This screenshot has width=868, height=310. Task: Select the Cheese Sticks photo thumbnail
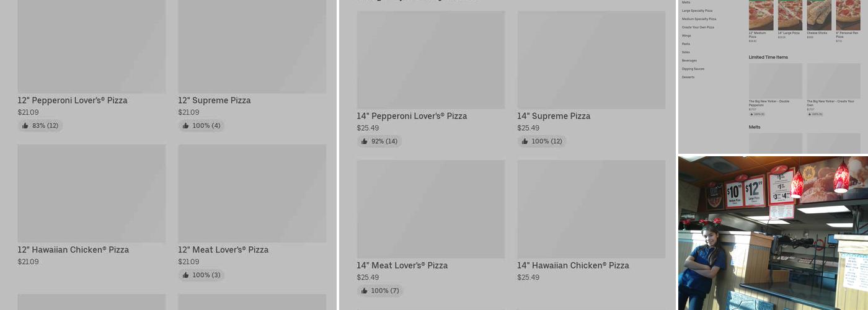[x=818, y=15]
